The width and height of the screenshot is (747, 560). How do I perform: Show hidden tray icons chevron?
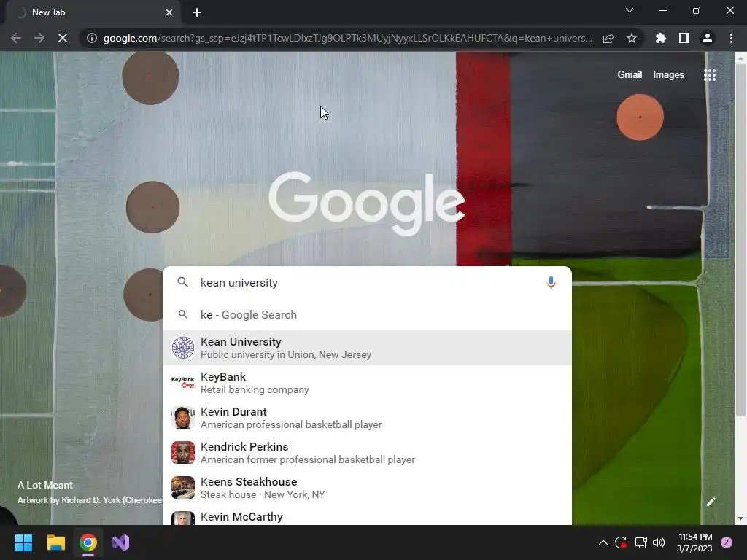603,542
